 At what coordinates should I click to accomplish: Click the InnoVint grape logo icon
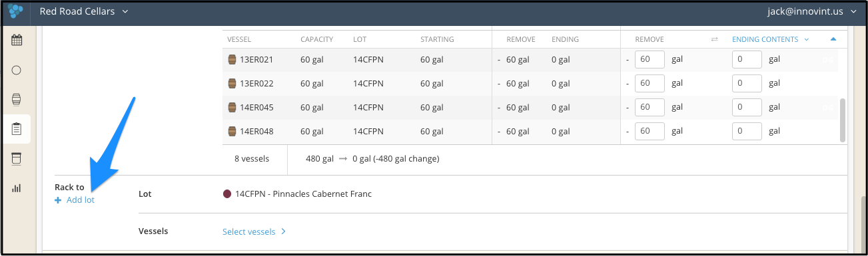(16, 11)
